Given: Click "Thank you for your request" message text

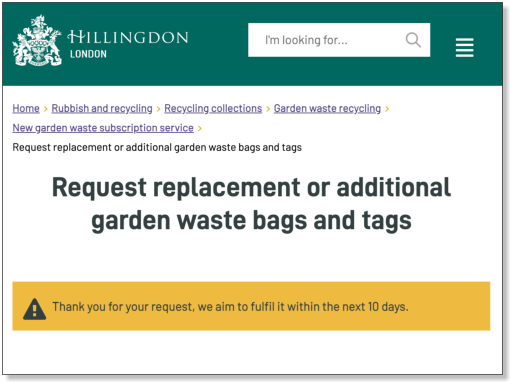Looking at the screenshot, I should coord(230,307).
